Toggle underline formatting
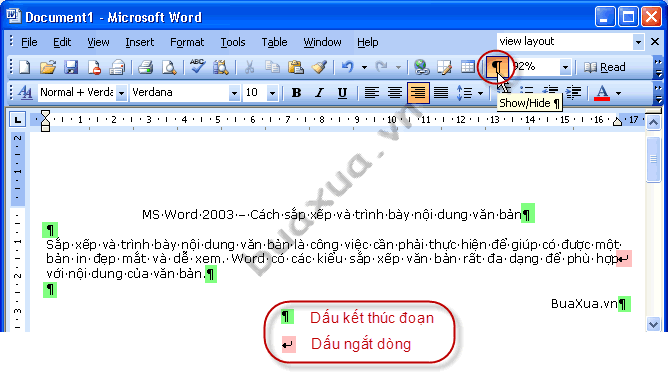668x372 pixels. 342,92
